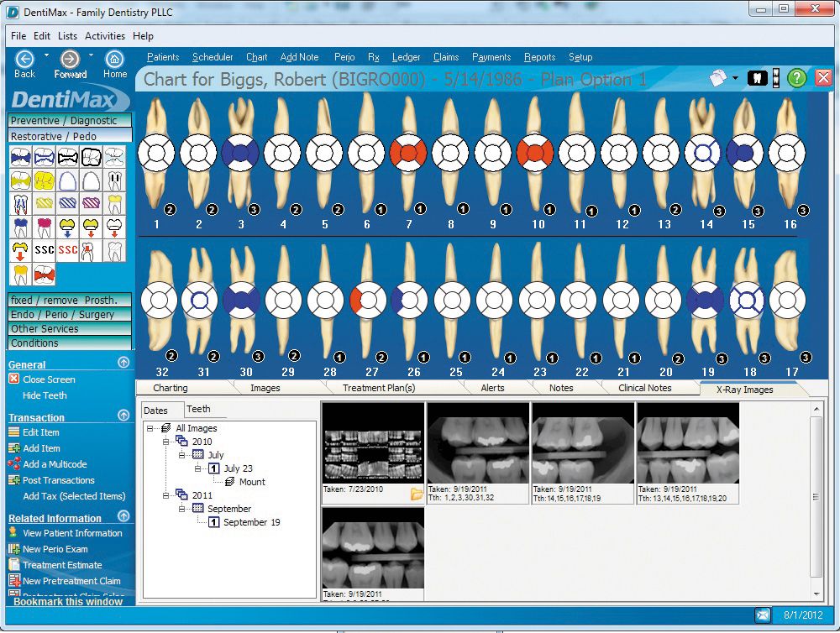The height and width of the screenshot is (633, 840).
Task: Open the Ledger menu
Action: [x=406, y=57]
